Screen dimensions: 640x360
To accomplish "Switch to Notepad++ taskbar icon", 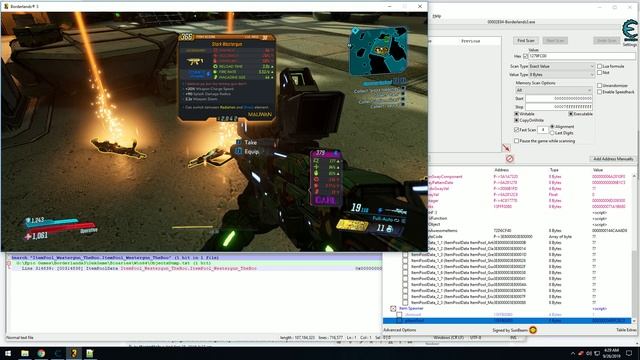I will tap(90, 353).
